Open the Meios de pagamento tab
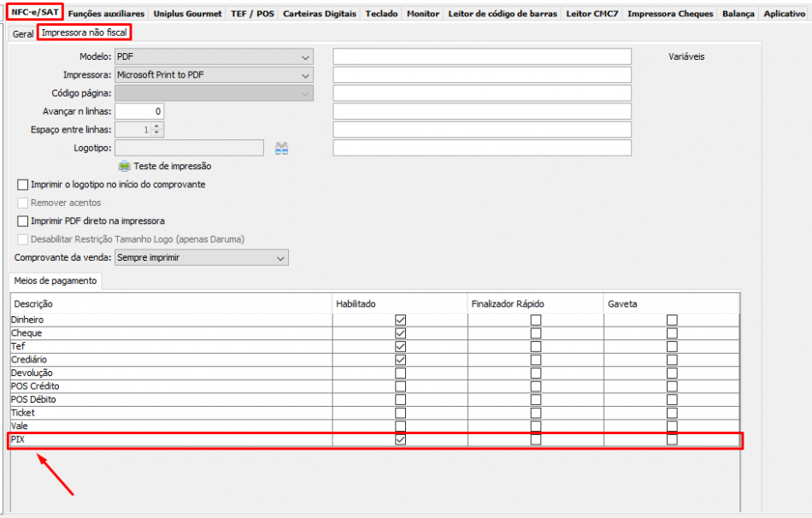 56,280
